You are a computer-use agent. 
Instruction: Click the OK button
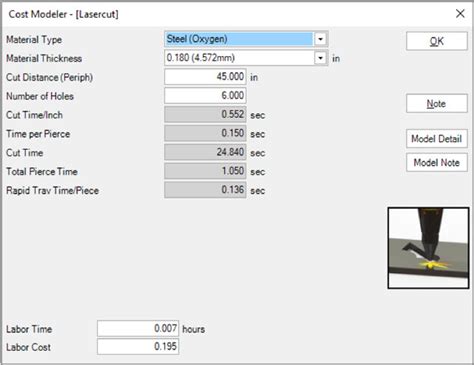click(437, 41)
